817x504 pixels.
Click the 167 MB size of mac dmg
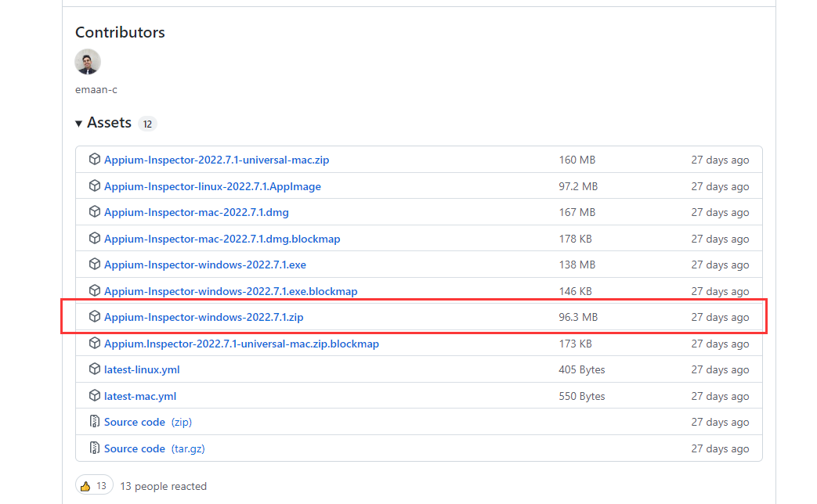click(577, 212)
